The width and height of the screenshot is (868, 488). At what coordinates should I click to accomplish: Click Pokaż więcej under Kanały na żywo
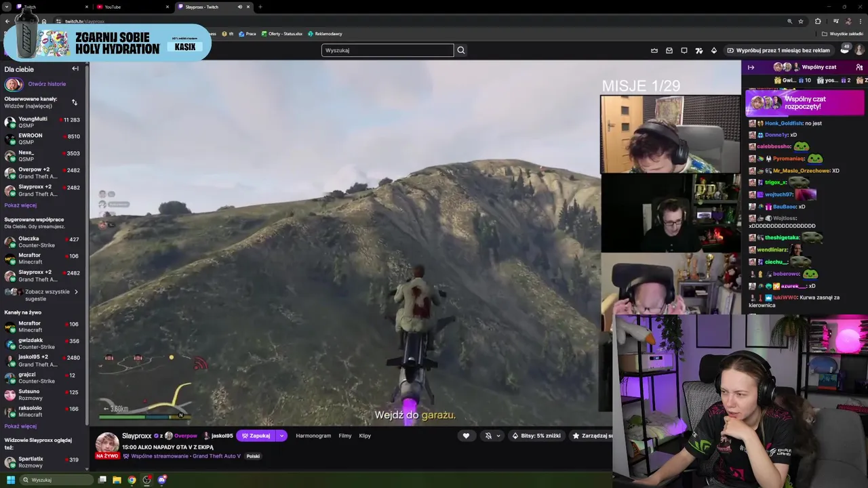point(20,426)
